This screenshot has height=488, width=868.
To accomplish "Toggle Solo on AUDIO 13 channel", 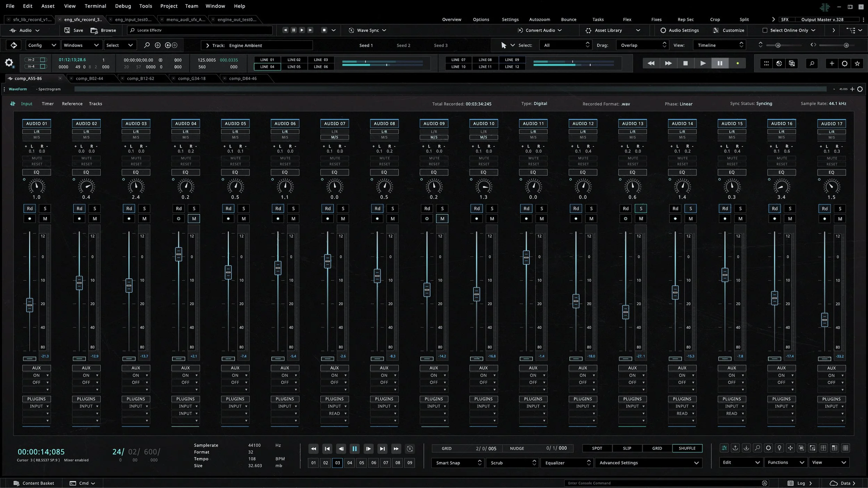I will pos(641,209).
